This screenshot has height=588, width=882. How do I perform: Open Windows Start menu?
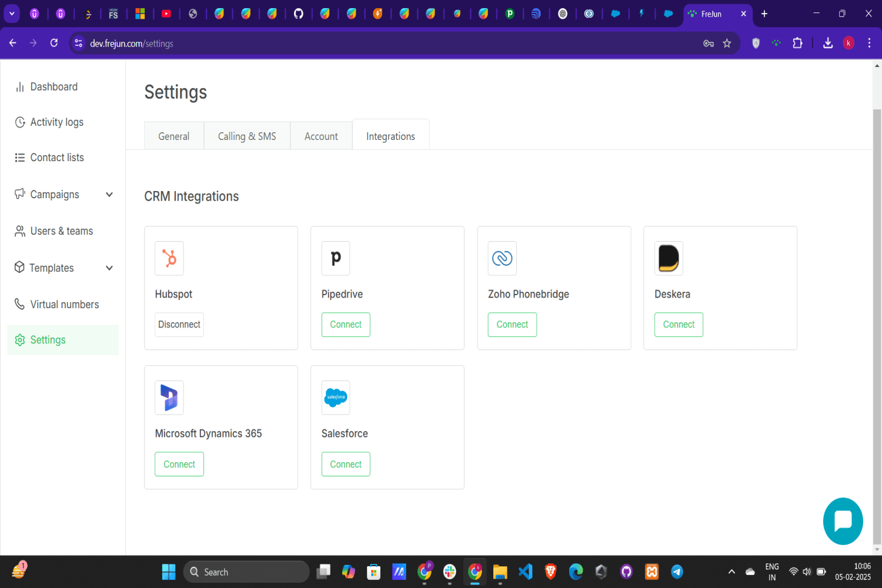[x=169, y=572]
